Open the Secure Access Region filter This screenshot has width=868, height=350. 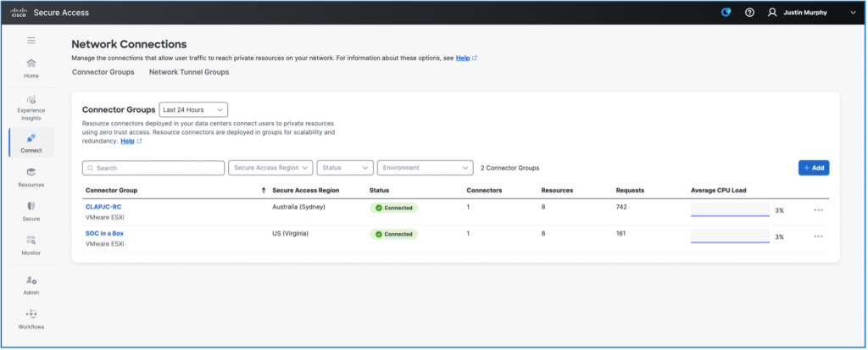point(270,168)
